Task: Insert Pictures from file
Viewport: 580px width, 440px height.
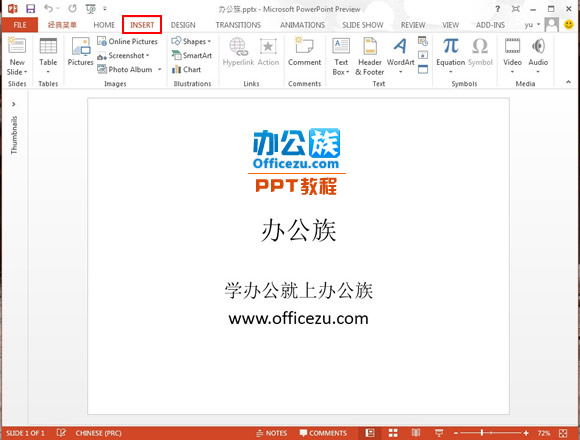Action: coord(80,52)
